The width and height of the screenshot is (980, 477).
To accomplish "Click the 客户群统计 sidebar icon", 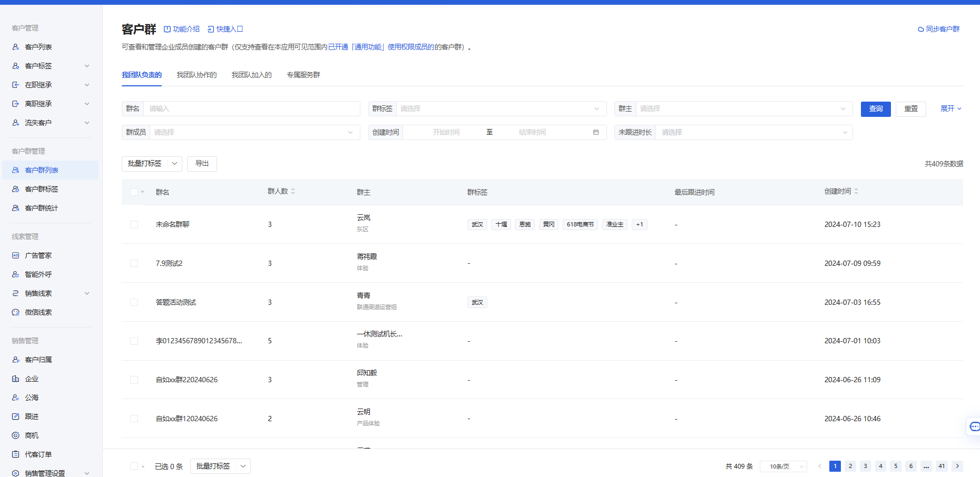I will pos(16,208).
